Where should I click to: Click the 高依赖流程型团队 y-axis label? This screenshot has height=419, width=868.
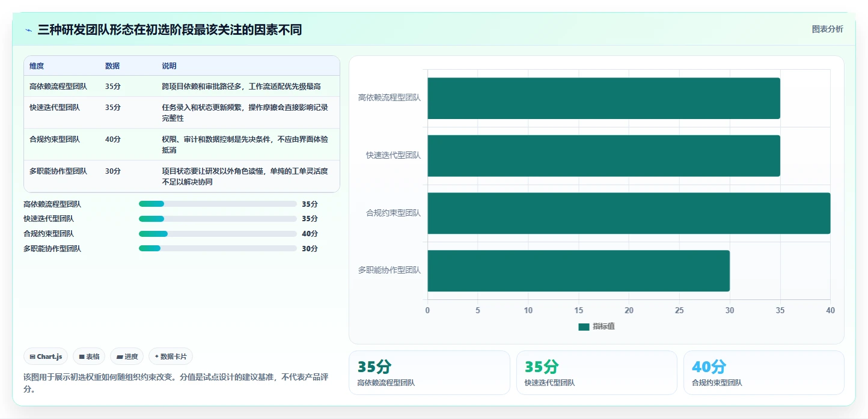click(x=390, y=97)
